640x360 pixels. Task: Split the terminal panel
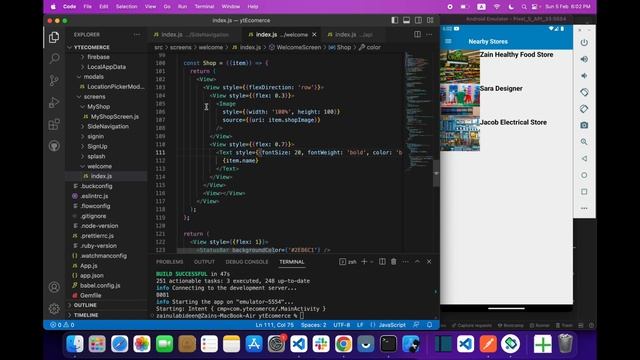click(x=382, y=262)
